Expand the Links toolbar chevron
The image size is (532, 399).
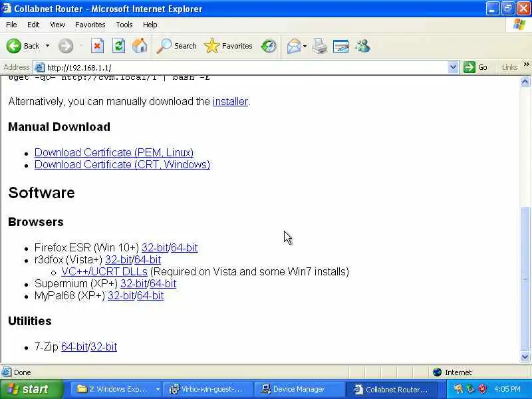coord(526,65)
